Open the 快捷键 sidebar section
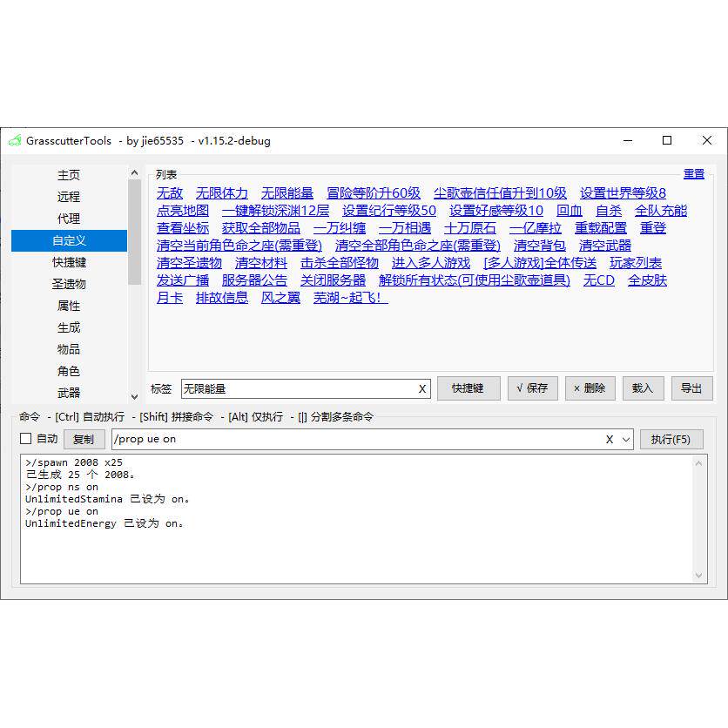The height and width of the screenshot is (728, 728). [69, 262]
